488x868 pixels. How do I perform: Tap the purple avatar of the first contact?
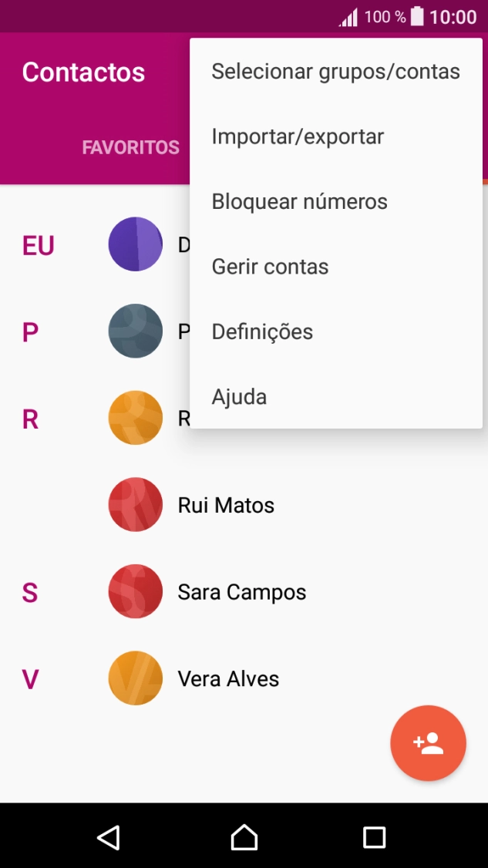[x=136, y=244]
